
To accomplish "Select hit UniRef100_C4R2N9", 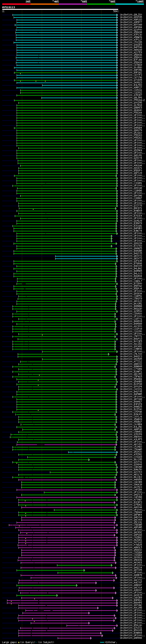I will (131, 467).
